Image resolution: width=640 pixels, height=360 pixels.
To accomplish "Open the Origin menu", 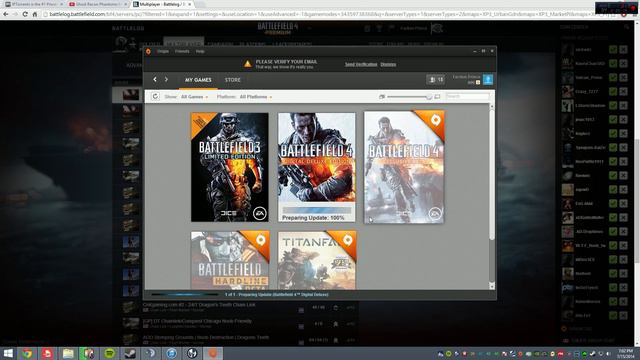I will pos(163,51).
